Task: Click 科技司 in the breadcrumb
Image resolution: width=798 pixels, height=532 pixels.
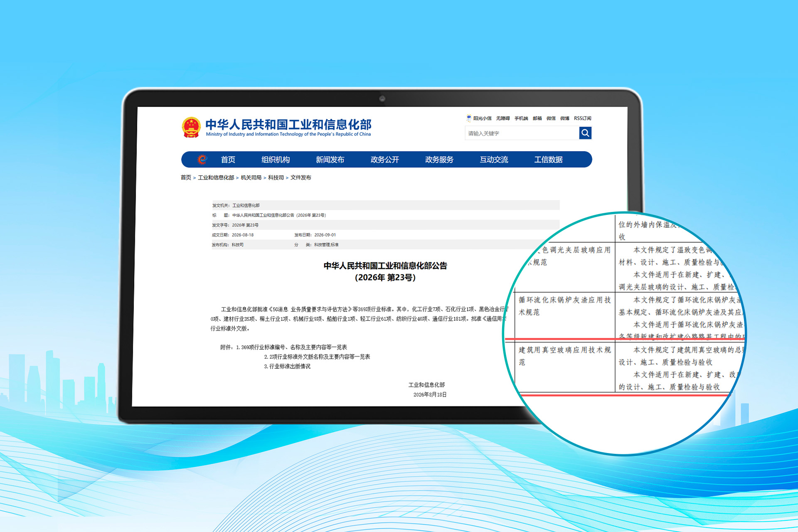Action: tap(276, 177)
